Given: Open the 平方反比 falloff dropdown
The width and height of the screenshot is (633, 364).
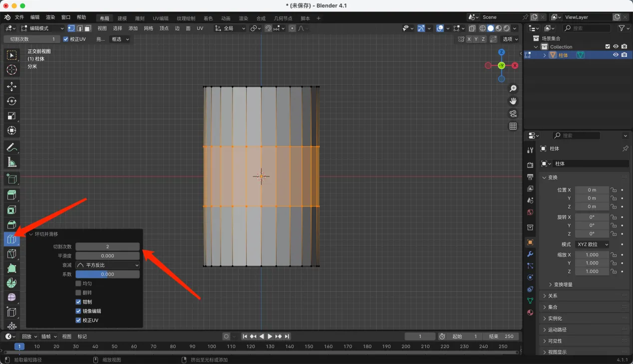Looking at the screenshot, I should [107, 265].
